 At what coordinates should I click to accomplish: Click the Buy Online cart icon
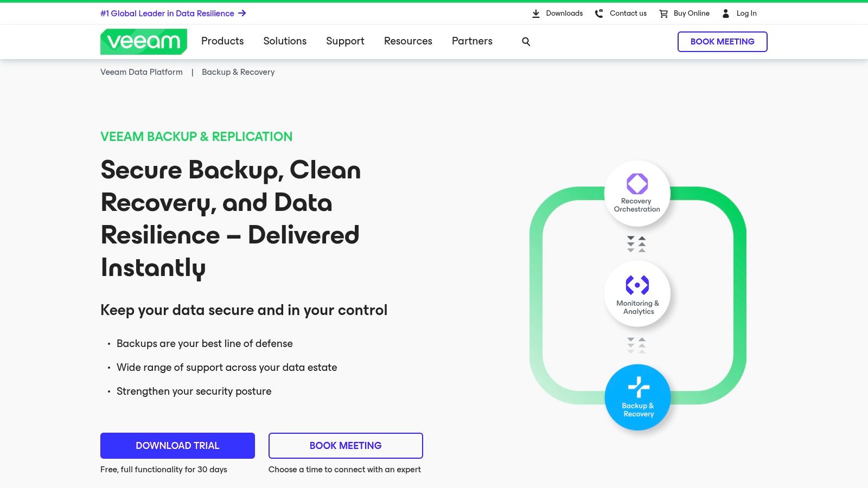pos(663,14)
